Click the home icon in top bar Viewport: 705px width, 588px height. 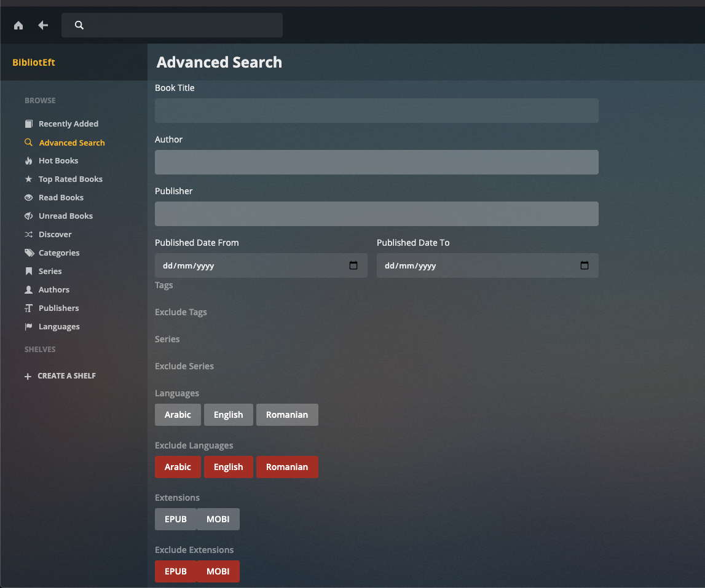click(x=18, y=25)
